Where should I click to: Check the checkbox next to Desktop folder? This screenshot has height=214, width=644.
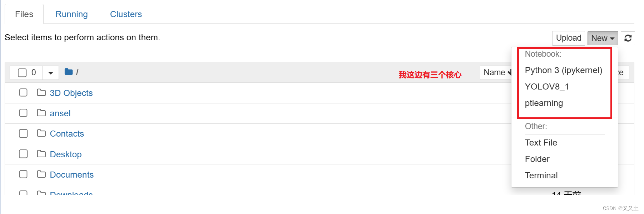23,154
